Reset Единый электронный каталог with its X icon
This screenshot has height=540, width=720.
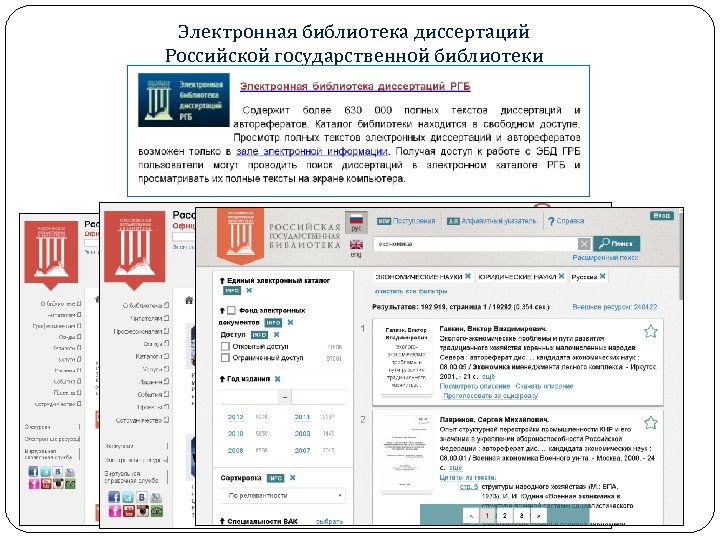249,291
